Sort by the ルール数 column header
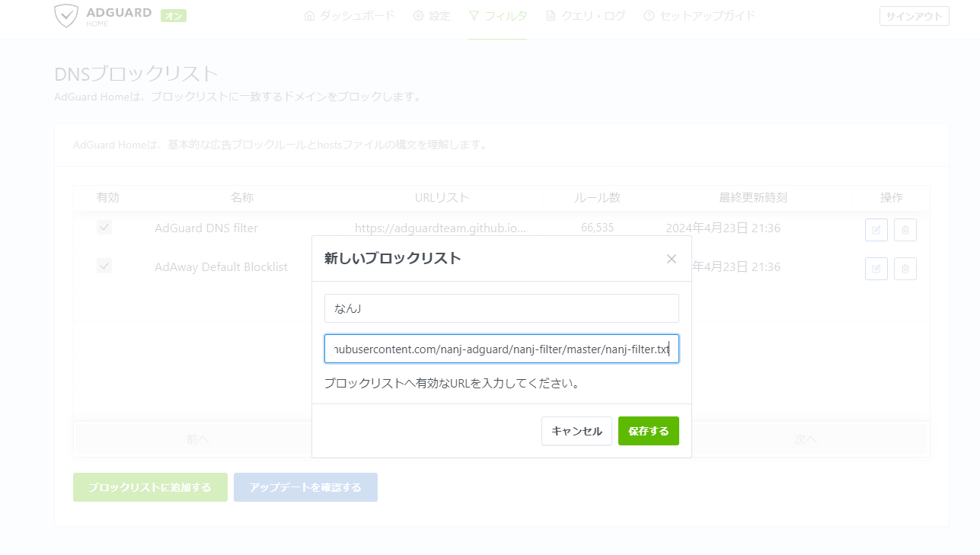Viewport: 980px width, 555px height. click(x=597, y=198)
